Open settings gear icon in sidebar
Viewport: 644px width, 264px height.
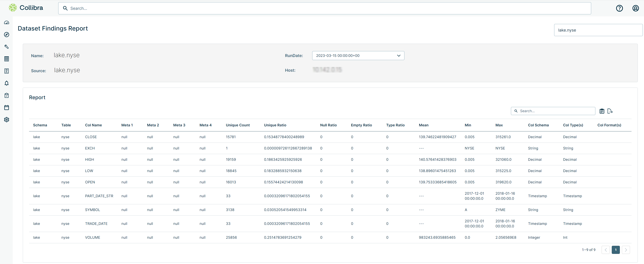[7, 120]
